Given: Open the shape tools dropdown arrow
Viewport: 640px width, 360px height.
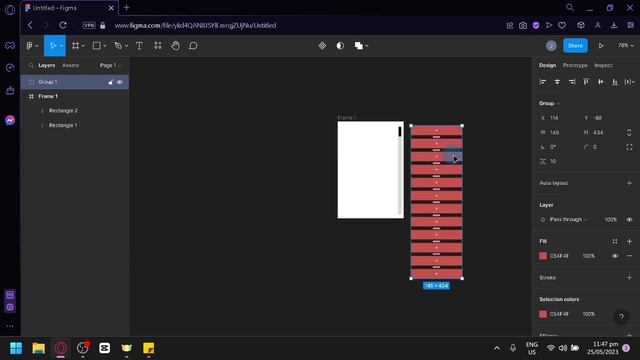Looking at the screenshot, I should 105,46.
